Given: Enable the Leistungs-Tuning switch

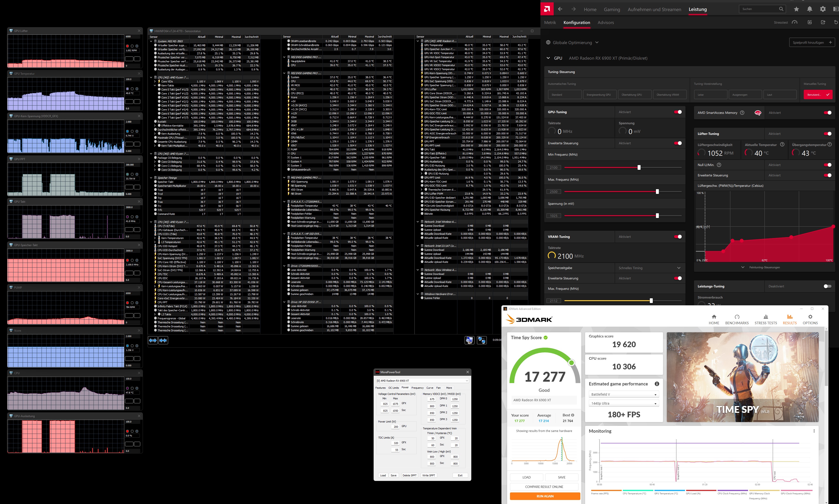Looking at the screenshot, I should tap(827, 286).
